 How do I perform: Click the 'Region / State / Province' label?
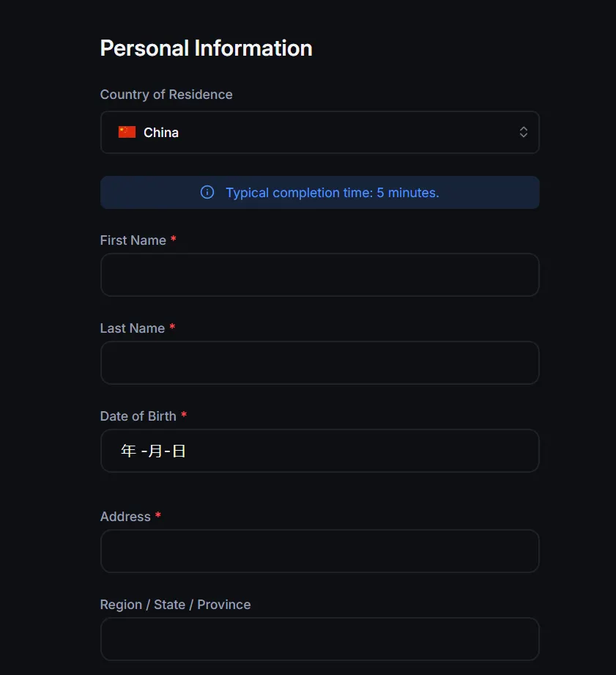[175, 605]
